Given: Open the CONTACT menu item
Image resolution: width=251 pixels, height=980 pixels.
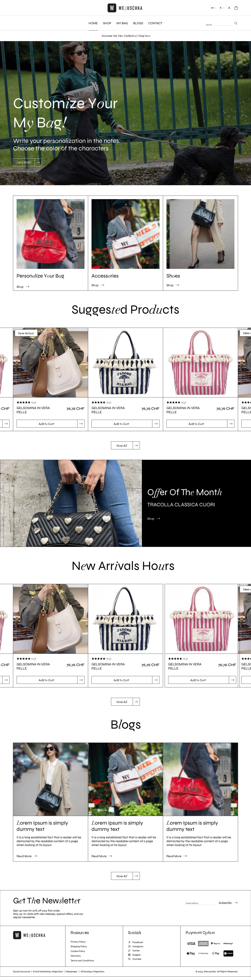Looking at the screenshot, I should (x=155, y=23).
